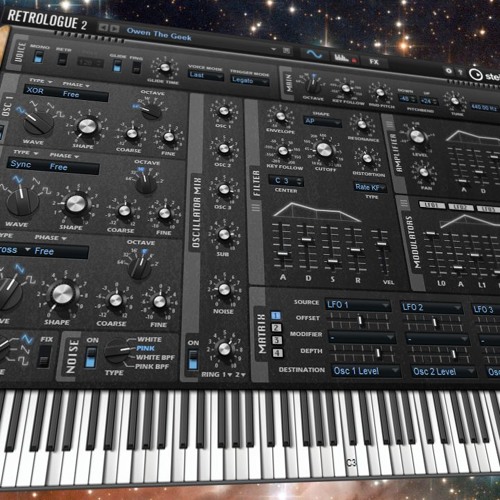Click the filter envelope A fader
The width and height of the screenshot is (500, 500).
coord(283,254)
